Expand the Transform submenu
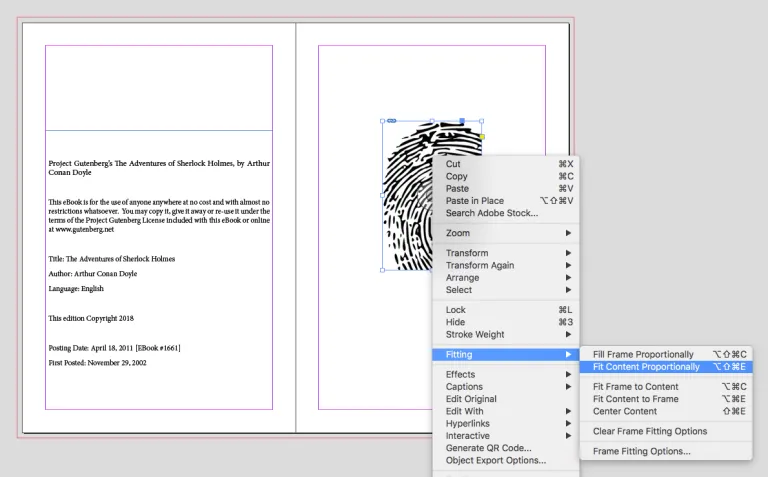768x477 pixels. click(x=505, y=253)
